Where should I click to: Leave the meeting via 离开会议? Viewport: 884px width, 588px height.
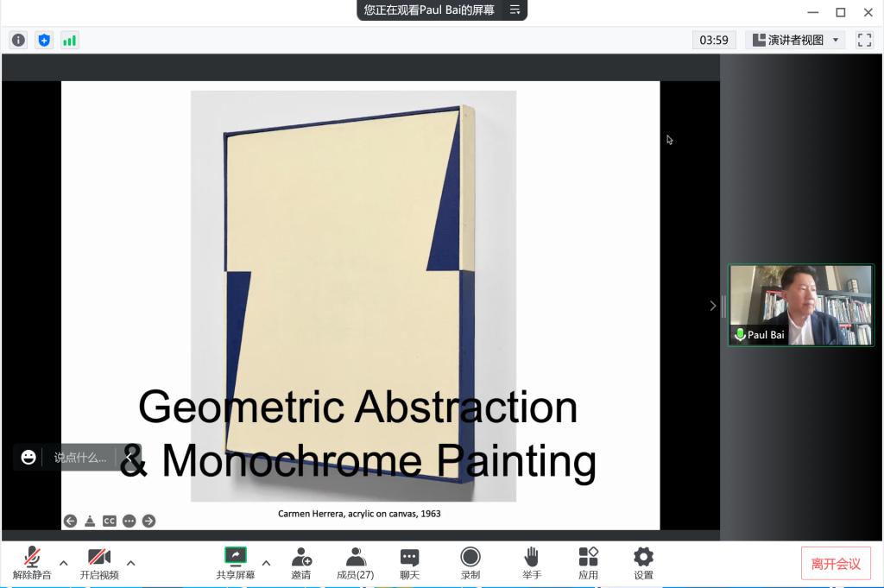[836, 563]
